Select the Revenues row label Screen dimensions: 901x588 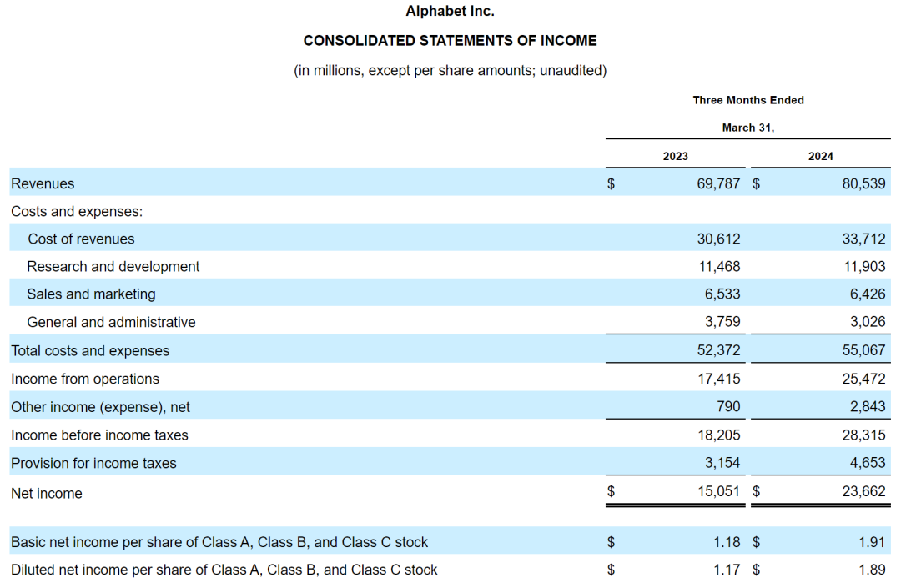[x=43, y=183]
